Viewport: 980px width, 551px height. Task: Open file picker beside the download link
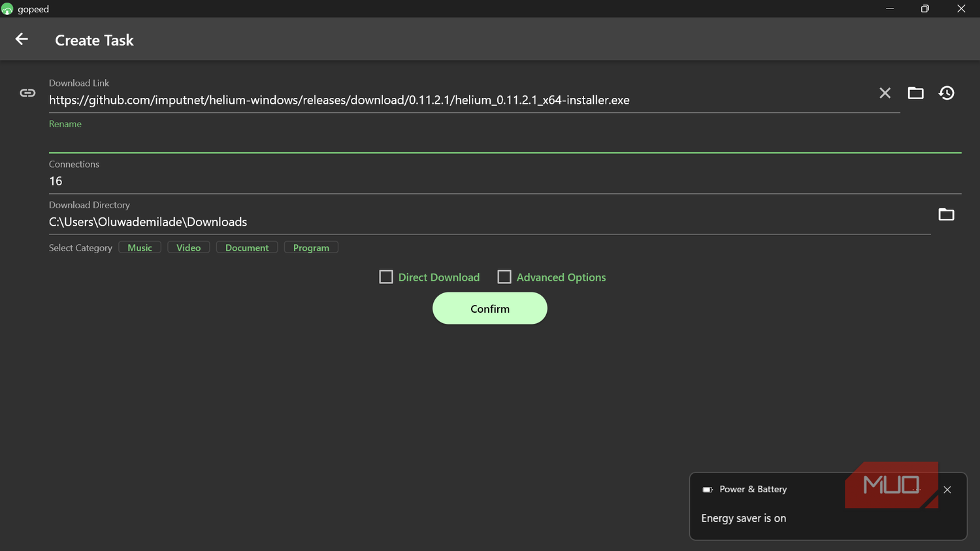point(915,93)
